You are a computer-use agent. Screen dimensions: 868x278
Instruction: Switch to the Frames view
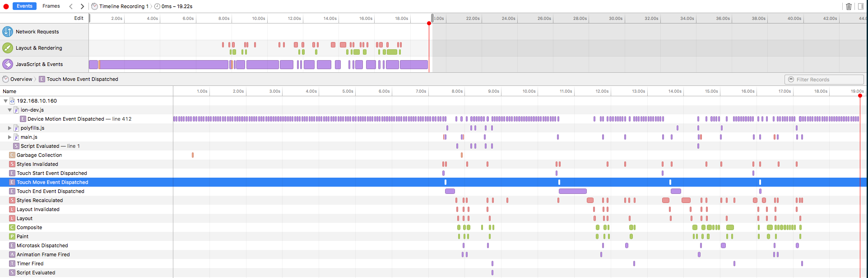[x=51, y=6]
